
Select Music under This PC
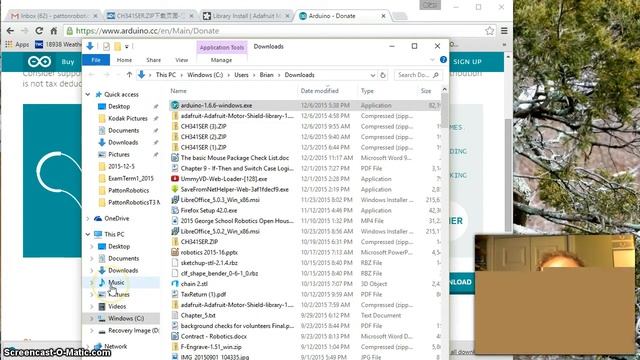[x=116, y=282]
